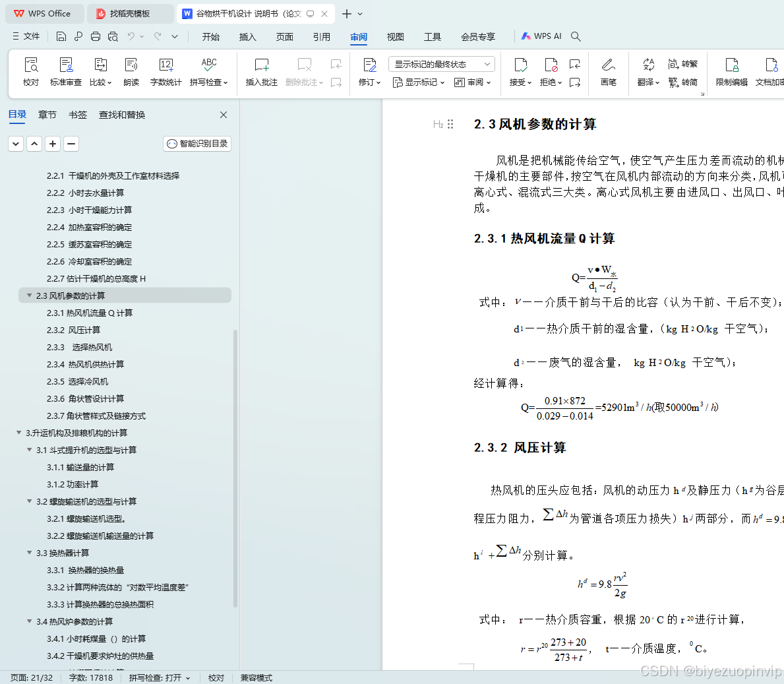The image size is (784, 684).
Task: Open 标准审查 standard review tool
Action: [x=65, y=71]
